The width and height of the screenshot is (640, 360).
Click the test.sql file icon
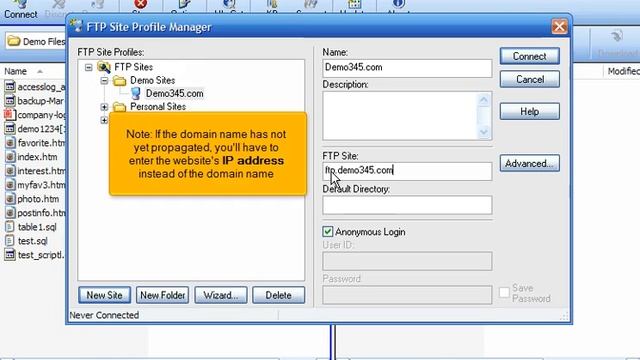(10, 241)
